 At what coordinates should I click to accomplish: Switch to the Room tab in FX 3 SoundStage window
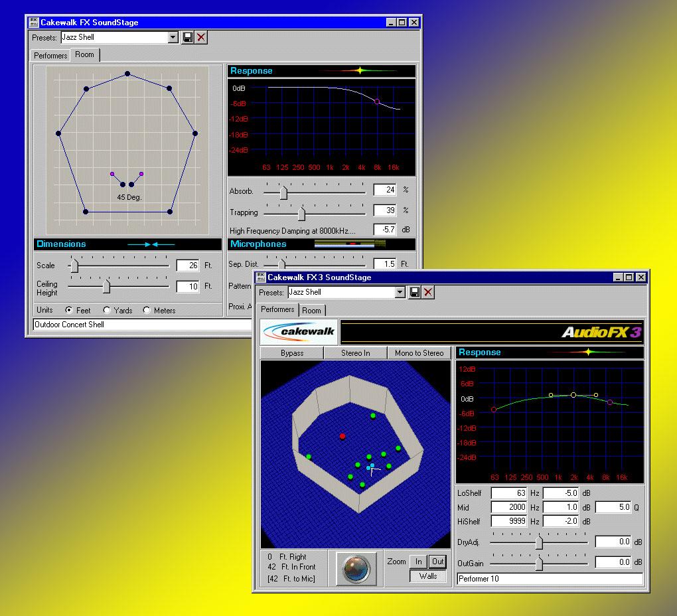pyautogui.click(x=312, y=311)
